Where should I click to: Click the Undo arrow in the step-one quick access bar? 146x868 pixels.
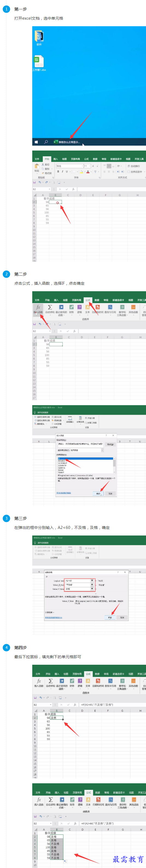40,183
